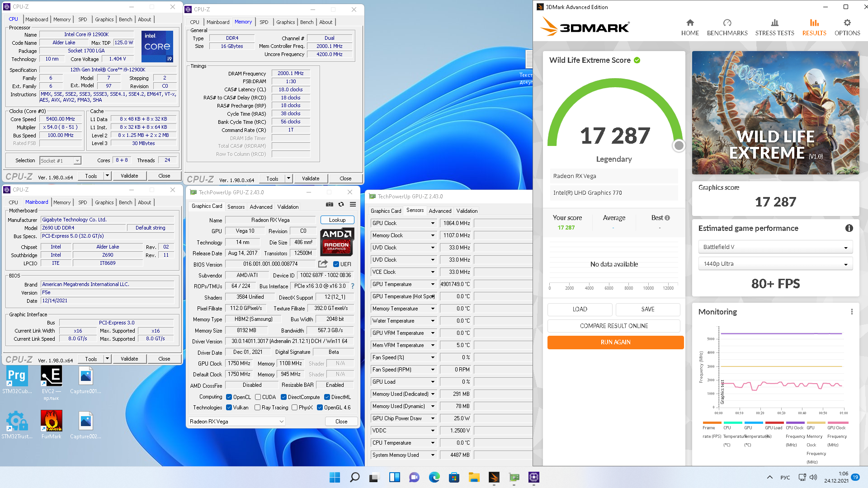Open the 3DMark Results section
868x488 pixels.
tap(814, 28)
